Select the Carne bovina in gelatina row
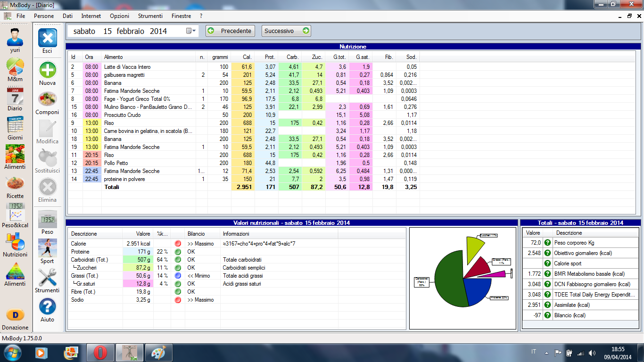 tap(243, 131)
